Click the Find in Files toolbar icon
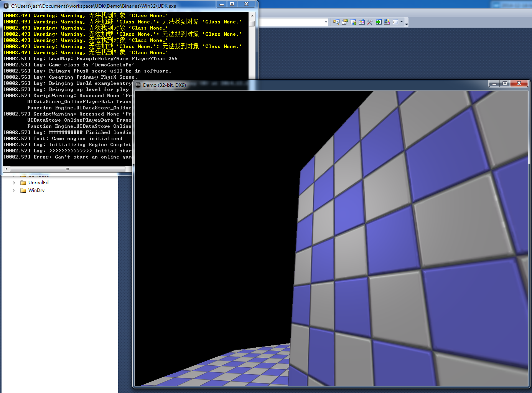Image resolution: width=532 pixels, height=393 pixels. point(336,22)
